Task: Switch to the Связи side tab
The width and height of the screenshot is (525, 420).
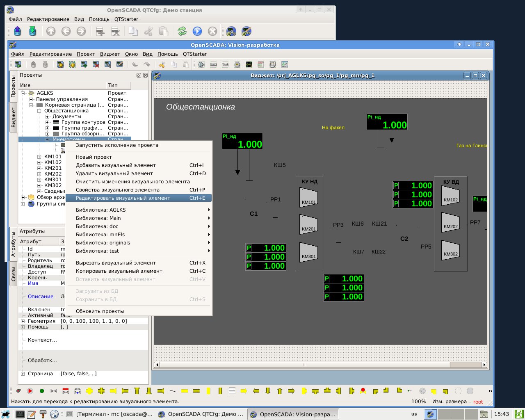Action: (x=13, y=274)
